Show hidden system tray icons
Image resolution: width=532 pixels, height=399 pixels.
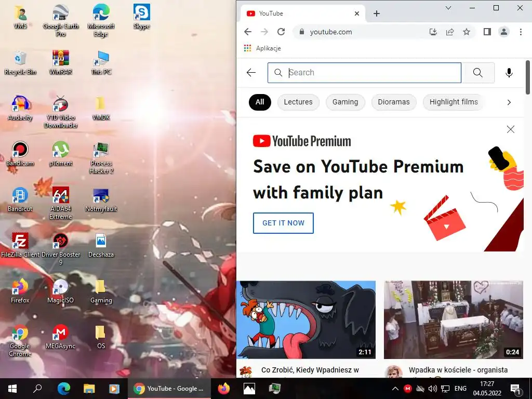395,389
